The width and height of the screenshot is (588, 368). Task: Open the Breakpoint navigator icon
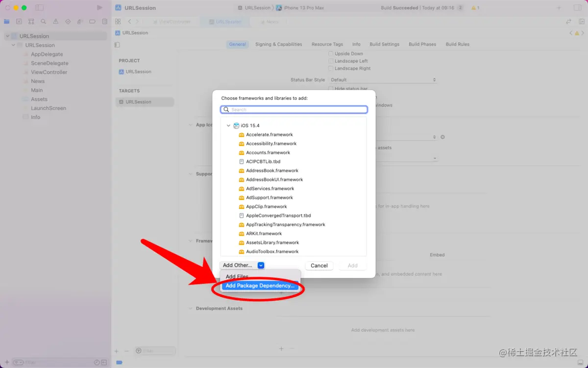click(93, 22)
